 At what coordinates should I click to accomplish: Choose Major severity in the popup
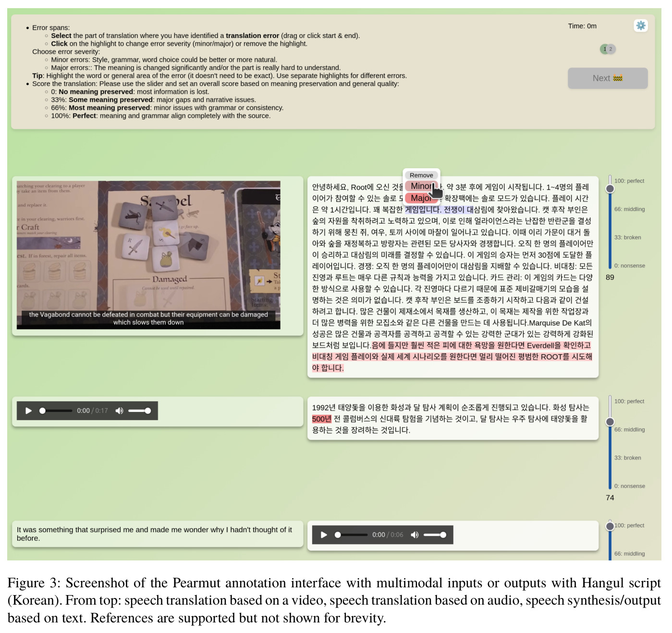pyautogui.click(x=421, y=198)
